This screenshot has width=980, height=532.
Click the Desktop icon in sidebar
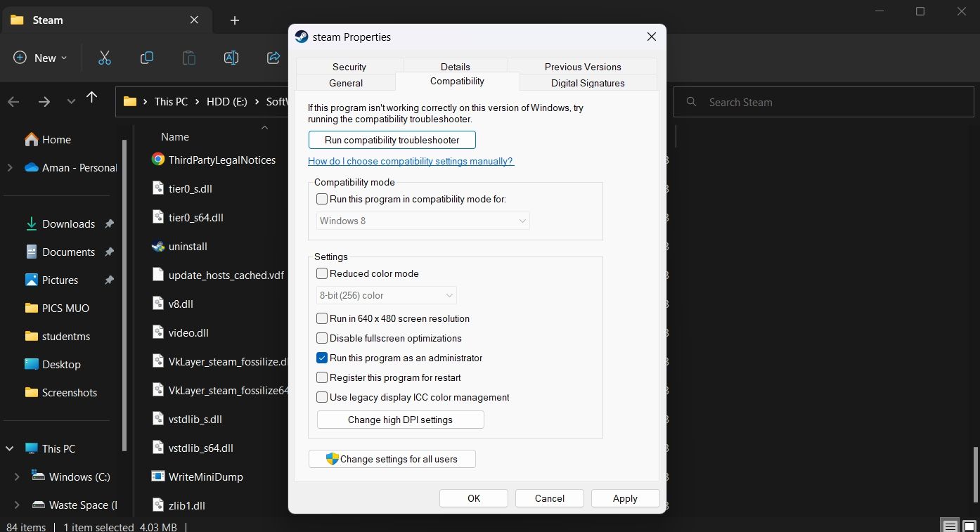coord(32,364)
